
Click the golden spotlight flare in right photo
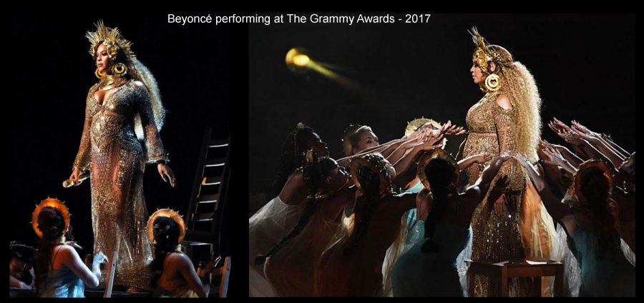pos(298,60)
